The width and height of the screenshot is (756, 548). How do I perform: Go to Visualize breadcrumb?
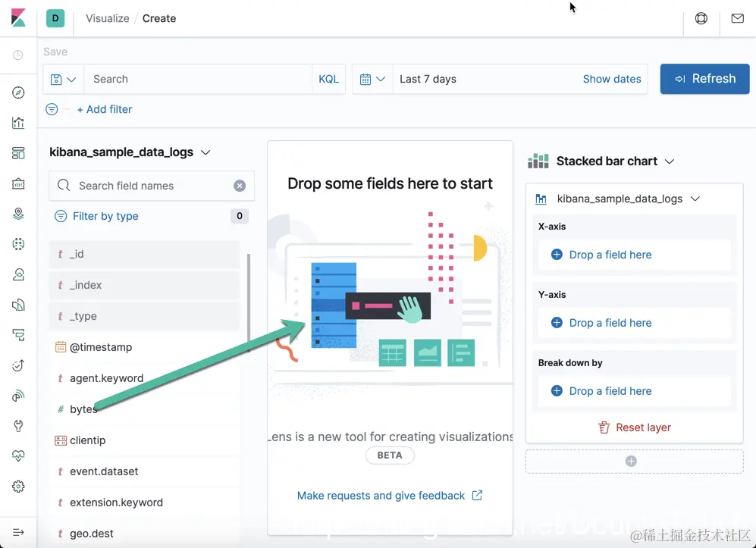(x=108, y=18)
